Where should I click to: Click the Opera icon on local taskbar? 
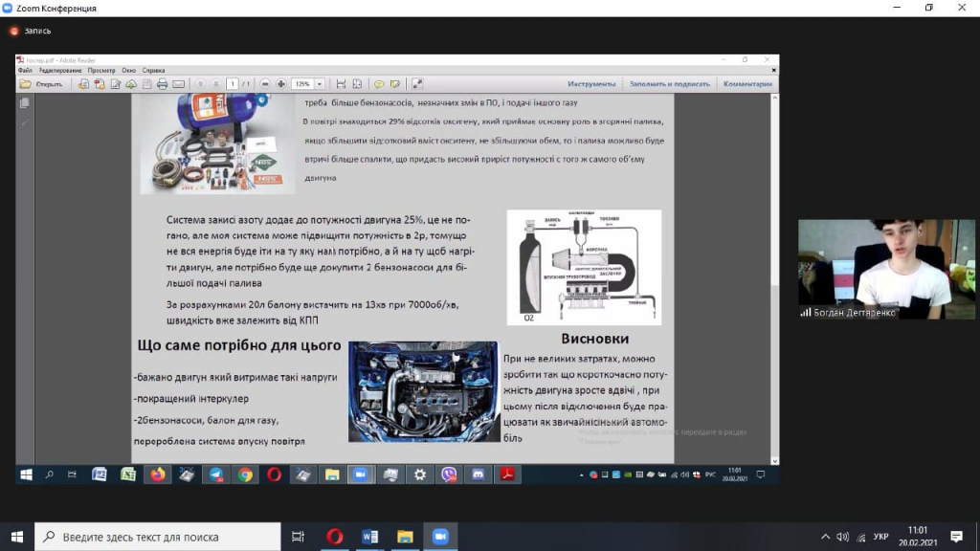(x=334, y=537)
